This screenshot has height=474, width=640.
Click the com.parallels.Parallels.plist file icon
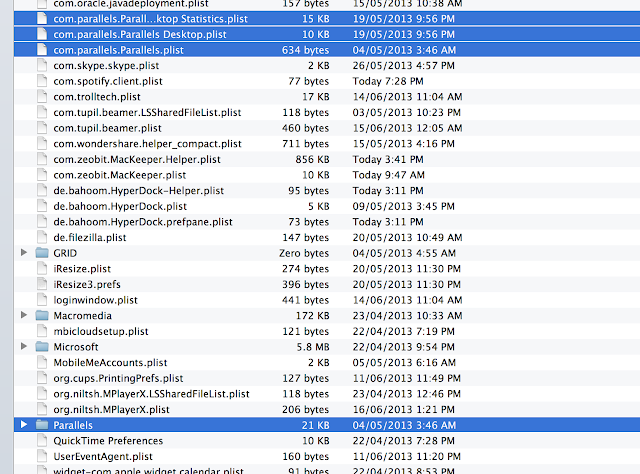click(x=42, y=50)
